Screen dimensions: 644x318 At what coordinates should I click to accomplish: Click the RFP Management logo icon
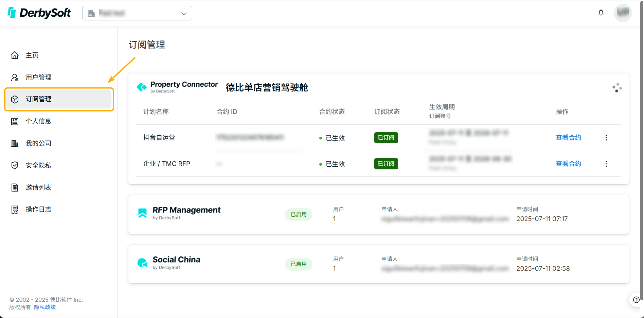142,213
